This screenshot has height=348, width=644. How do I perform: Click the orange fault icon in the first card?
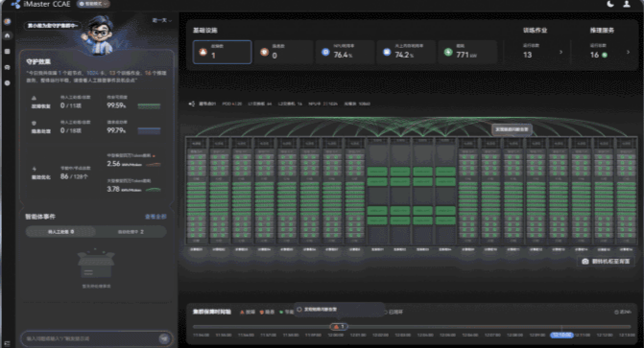click(203, 52)
